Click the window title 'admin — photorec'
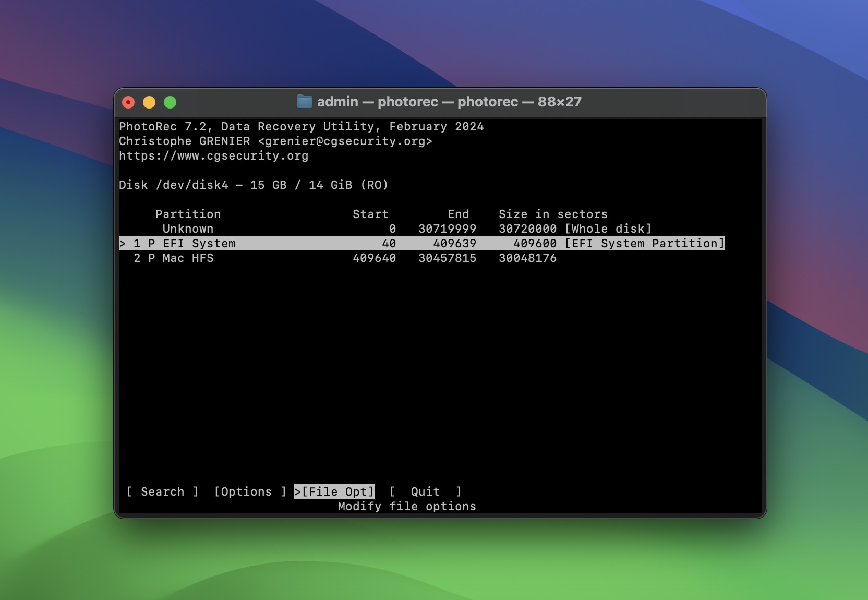The width and height of the screenshot is (868, 600). (449, 101)
